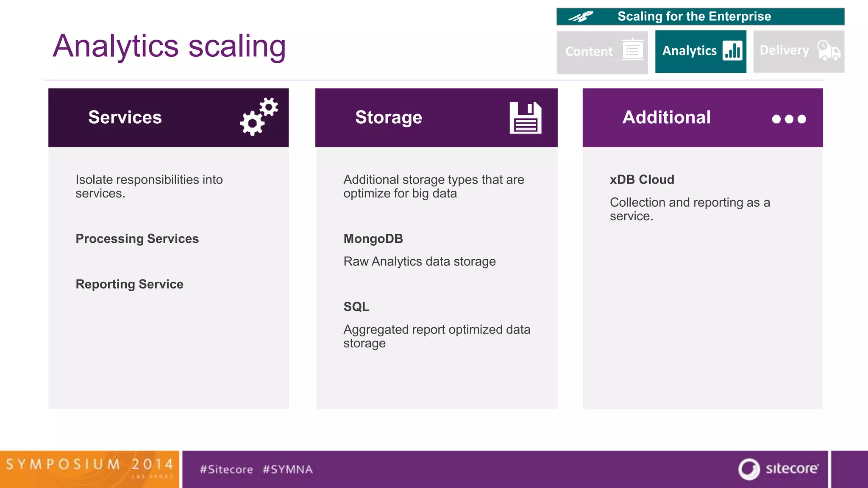Click the Services header title

[125, 117]
